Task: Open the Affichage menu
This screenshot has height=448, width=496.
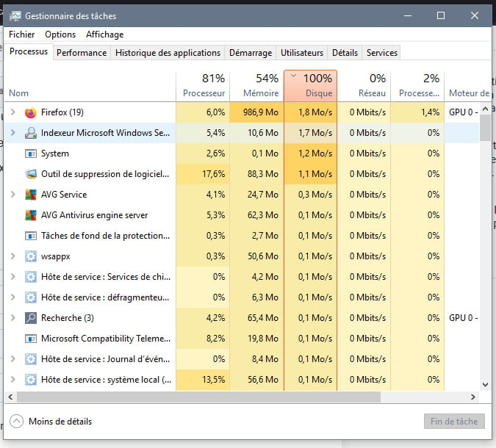Action: [x=104, y=35]
